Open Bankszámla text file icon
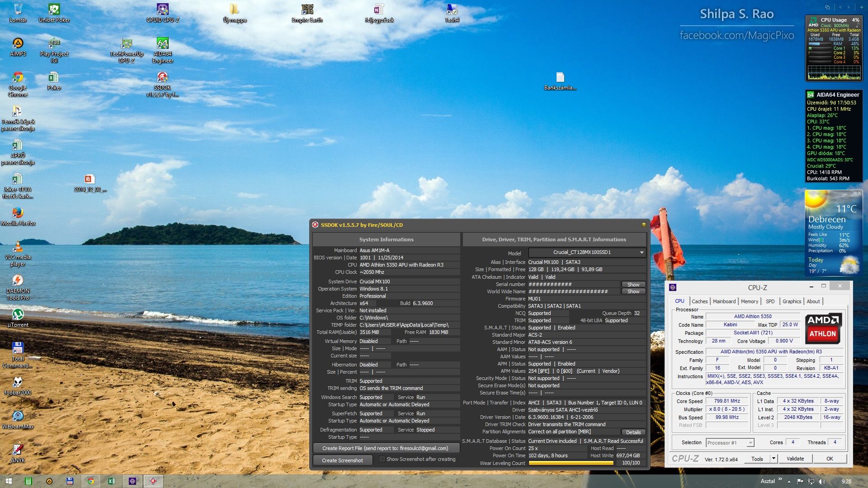 tap(560, 80)
